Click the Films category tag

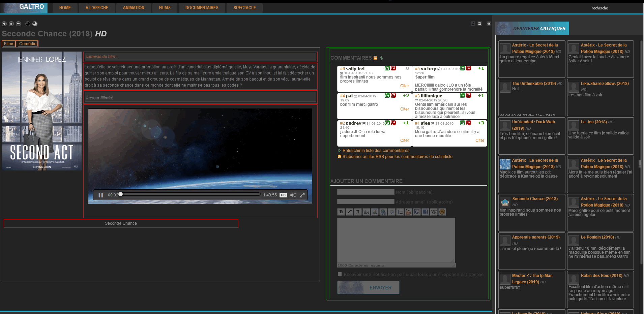pos(9,44)
